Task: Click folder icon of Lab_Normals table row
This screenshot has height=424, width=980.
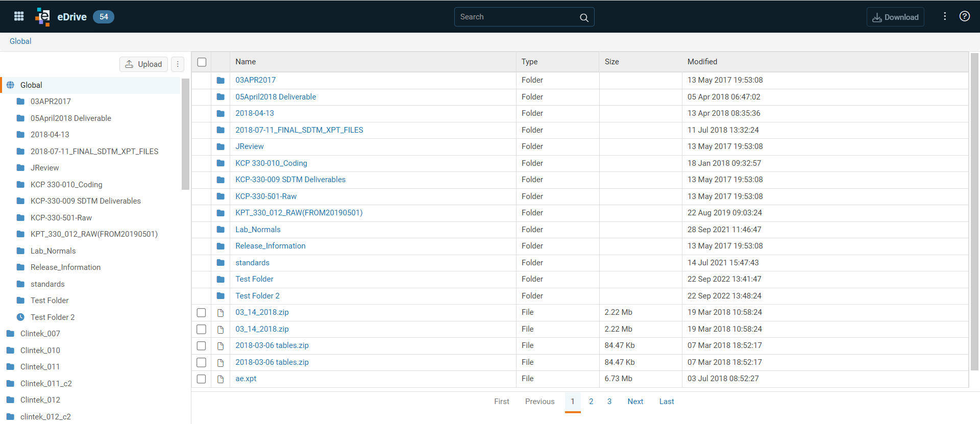Action: pos(220,230)
